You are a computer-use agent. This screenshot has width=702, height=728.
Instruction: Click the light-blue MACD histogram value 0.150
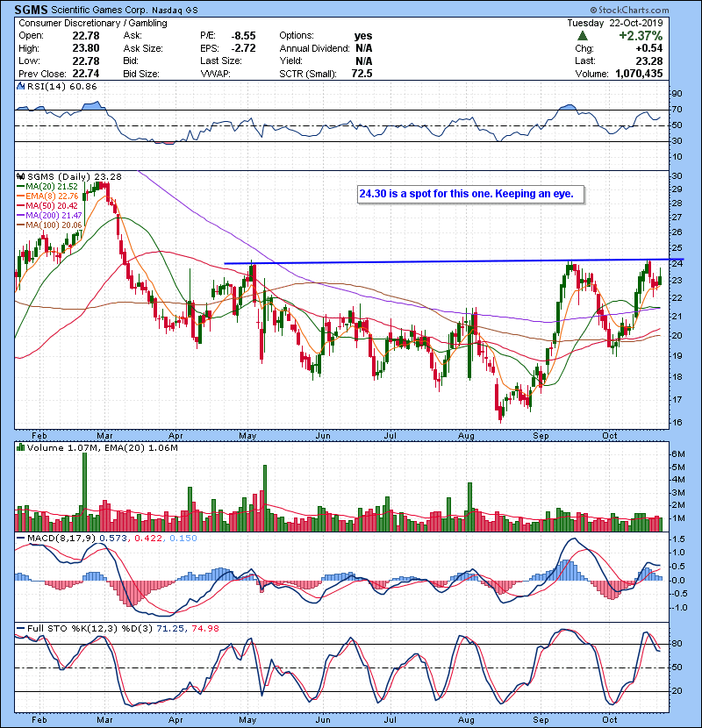coord(183,538)
